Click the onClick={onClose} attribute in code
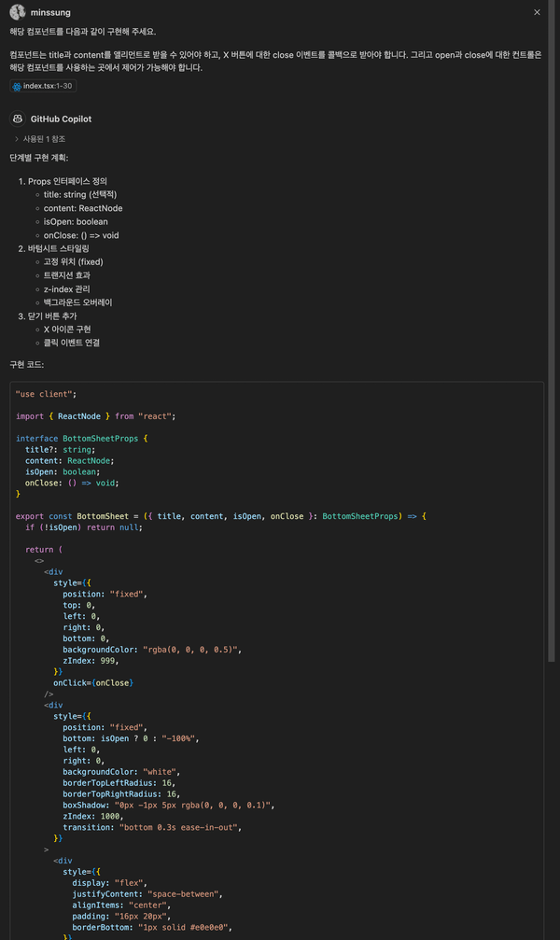Viewport: 560px width, 940px height. pyautogui.click(x=92, y=682)
